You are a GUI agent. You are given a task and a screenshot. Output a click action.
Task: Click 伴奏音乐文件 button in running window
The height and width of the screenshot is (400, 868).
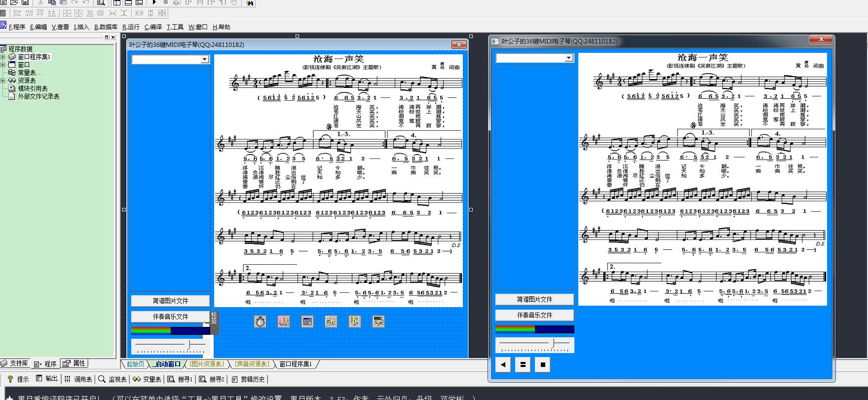tap(534, 315)
